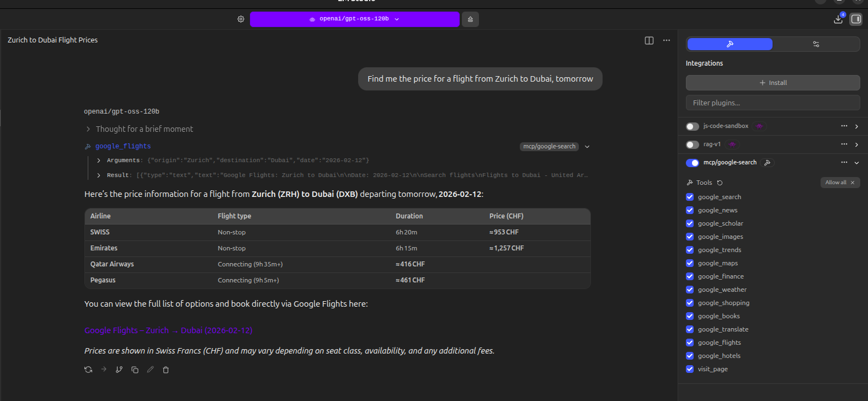Uncheck the google_shopping tool
Viewport: 868px width, 401px height.
pyautogui.click(x=690, y=303)
